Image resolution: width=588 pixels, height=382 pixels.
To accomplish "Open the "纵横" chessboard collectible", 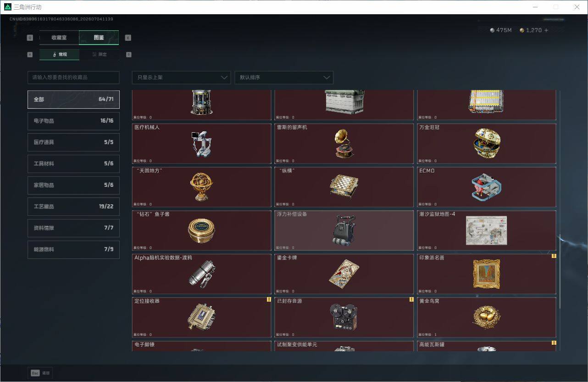I will [344, 187].
